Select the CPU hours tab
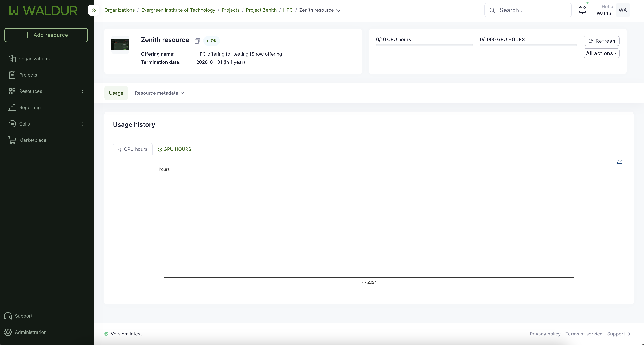The width and height of the screenshot is (644, 345). [133, 149]
